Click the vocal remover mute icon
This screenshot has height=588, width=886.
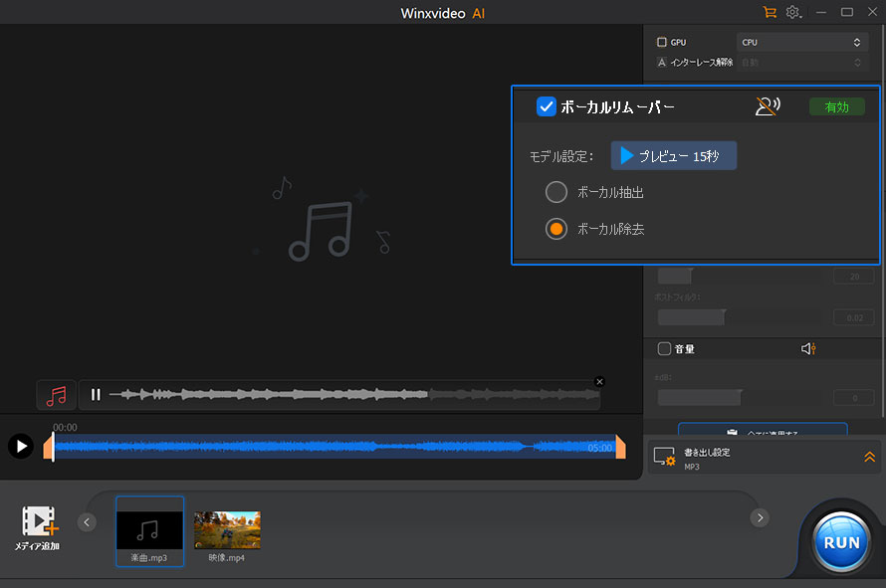767,106
